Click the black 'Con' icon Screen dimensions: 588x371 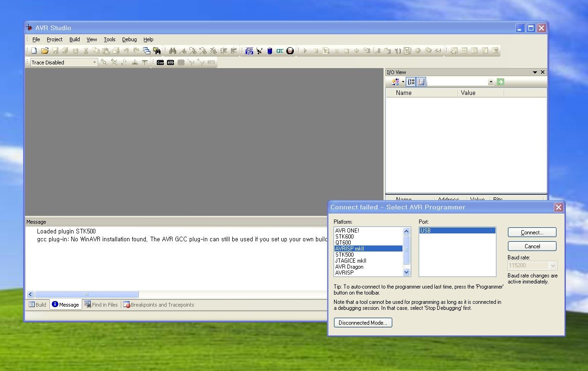161,62
